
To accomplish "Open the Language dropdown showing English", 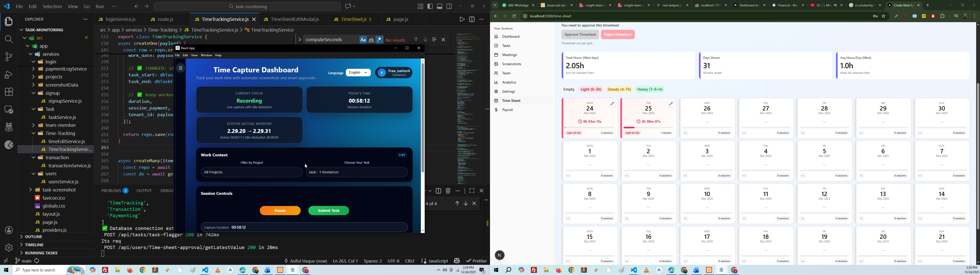I will [358, 73].
